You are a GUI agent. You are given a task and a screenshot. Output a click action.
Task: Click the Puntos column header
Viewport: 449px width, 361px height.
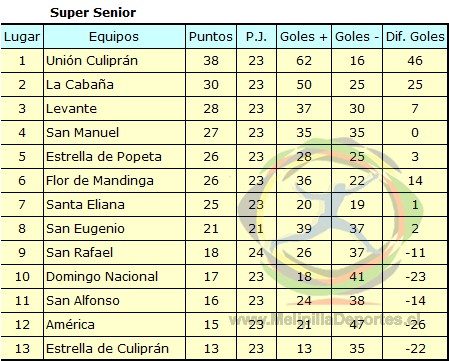point(211,37)
